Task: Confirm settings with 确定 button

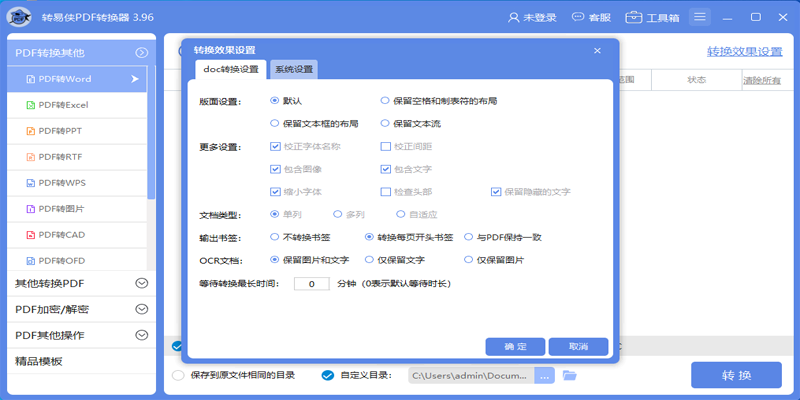Action: 515,346
